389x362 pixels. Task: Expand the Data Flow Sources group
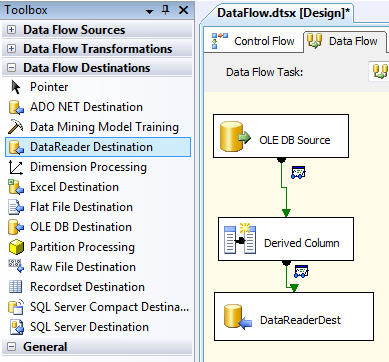point(11,30)
